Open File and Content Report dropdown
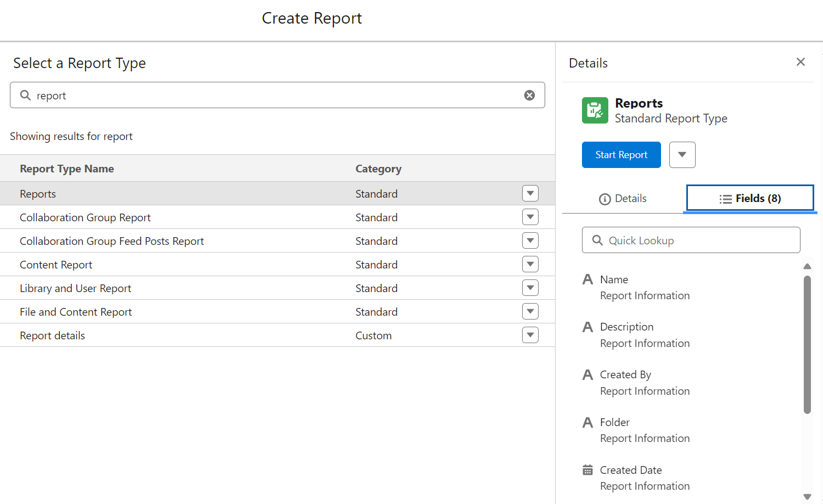This screenshot has height=504, width=823. (x=530, y=311)
